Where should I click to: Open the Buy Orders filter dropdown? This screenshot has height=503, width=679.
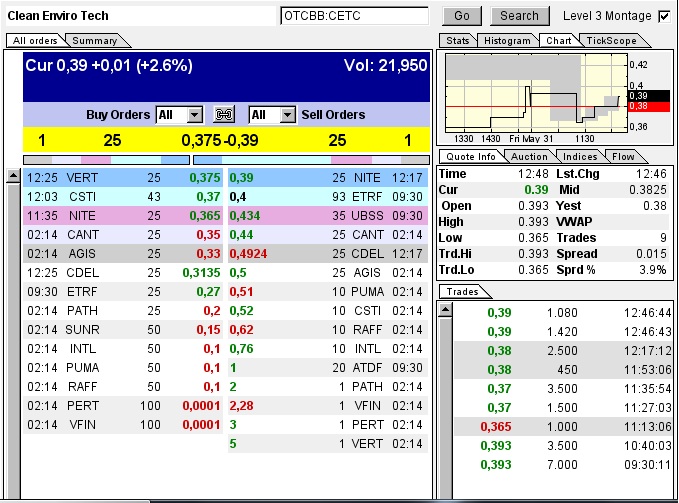point(194,115)
